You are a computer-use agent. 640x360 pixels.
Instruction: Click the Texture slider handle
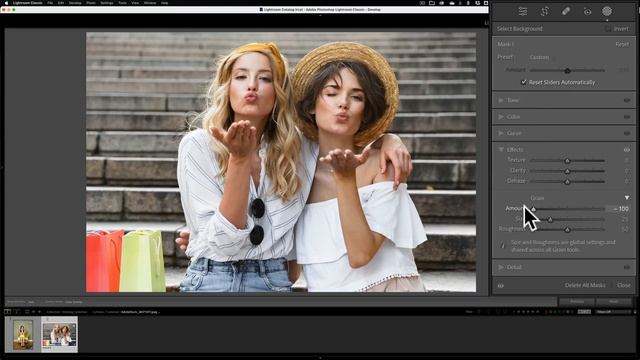[x=567, y=161]
